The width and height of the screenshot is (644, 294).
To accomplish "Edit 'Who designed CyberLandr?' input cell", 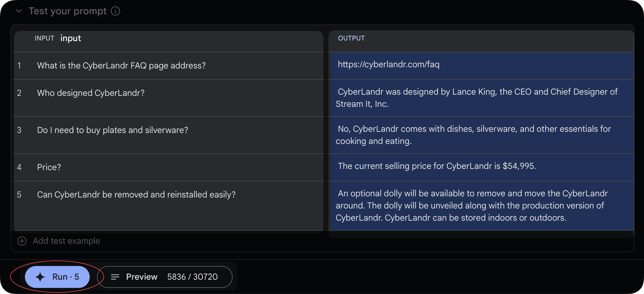I will (x=169, y=98).
